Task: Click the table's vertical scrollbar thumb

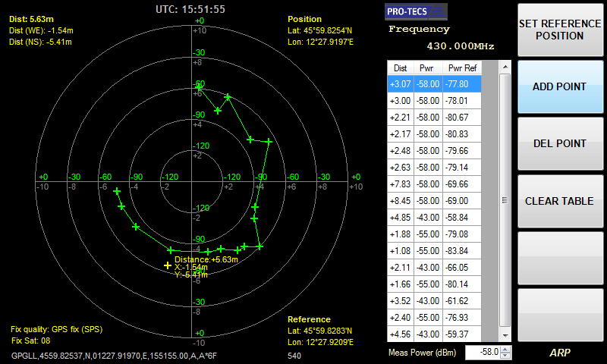Action: (505, 200)
